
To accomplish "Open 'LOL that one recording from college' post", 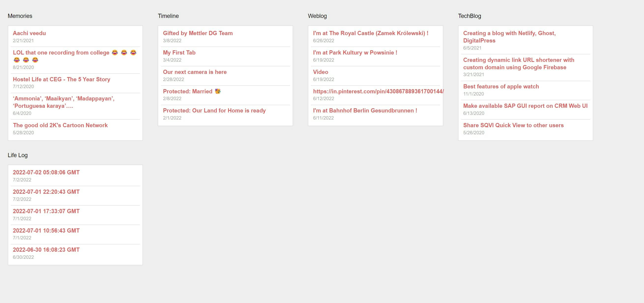I will coord(61,53).
